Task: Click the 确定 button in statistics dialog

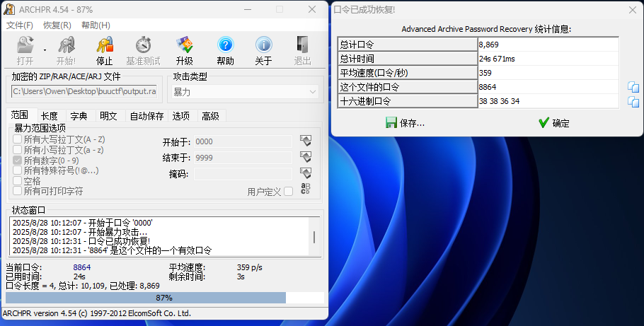Action: pyautogui.click(x=554, y=123)
